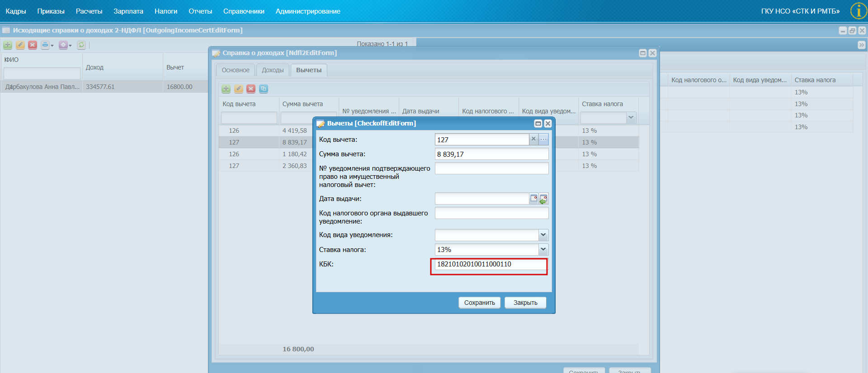Maximize the Справка о доходах window
The height and width of the screenshot is (373, 868).
point(643,53)
